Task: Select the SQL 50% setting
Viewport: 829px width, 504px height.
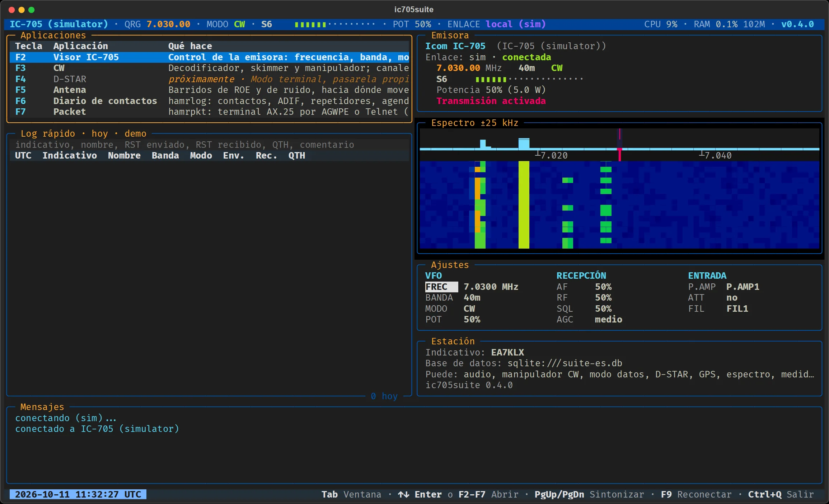Action: pos(584,308)
